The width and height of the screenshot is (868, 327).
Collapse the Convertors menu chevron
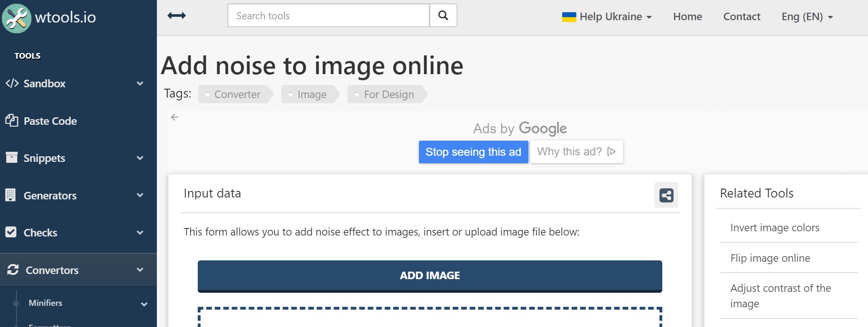[x=140, y=270]
